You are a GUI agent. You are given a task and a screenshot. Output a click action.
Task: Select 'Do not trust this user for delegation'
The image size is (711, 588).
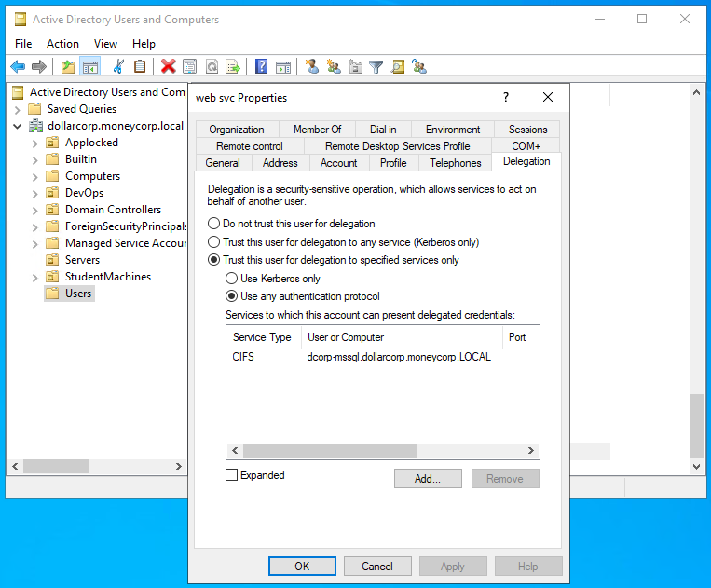(x=214, y=224)
